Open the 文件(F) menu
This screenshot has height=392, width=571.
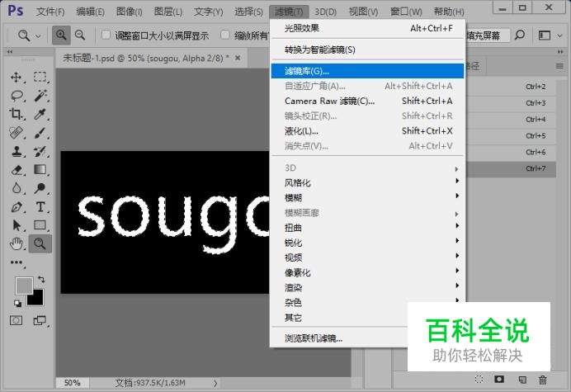[50, 12]
